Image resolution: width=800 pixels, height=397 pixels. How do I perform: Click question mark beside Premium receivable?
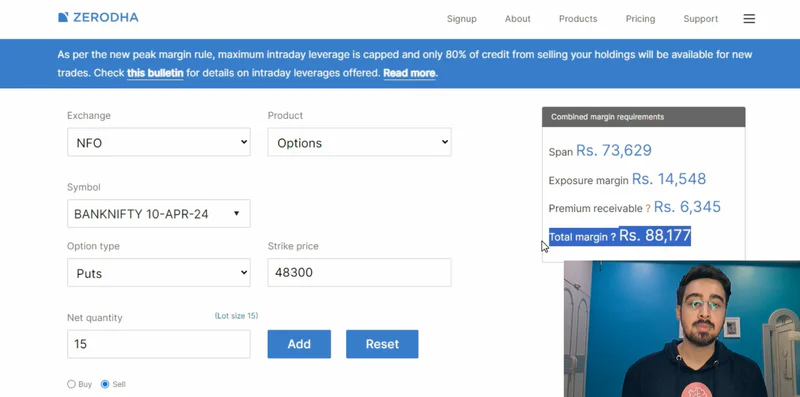coord(648,209)
